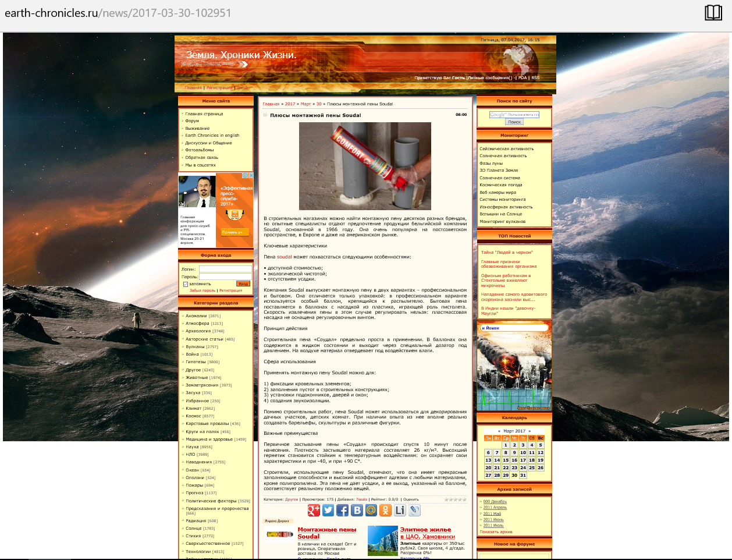Click breadcrumb link 'Март'
732x560 pixels.
[x=305, y=104]
